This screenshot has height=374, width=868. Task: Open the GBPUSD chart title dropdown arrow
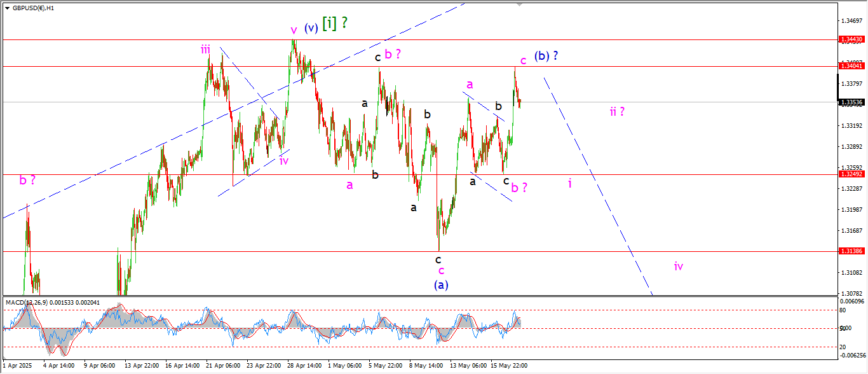tap(7, 8)
